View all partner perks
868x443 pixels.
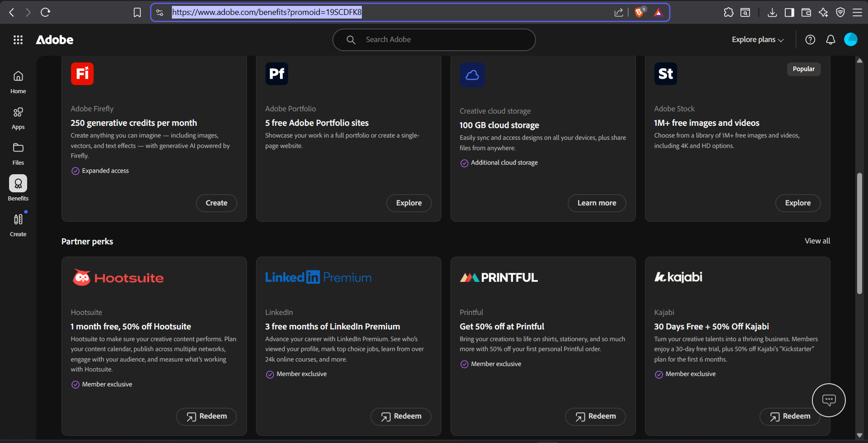(817, 241)
